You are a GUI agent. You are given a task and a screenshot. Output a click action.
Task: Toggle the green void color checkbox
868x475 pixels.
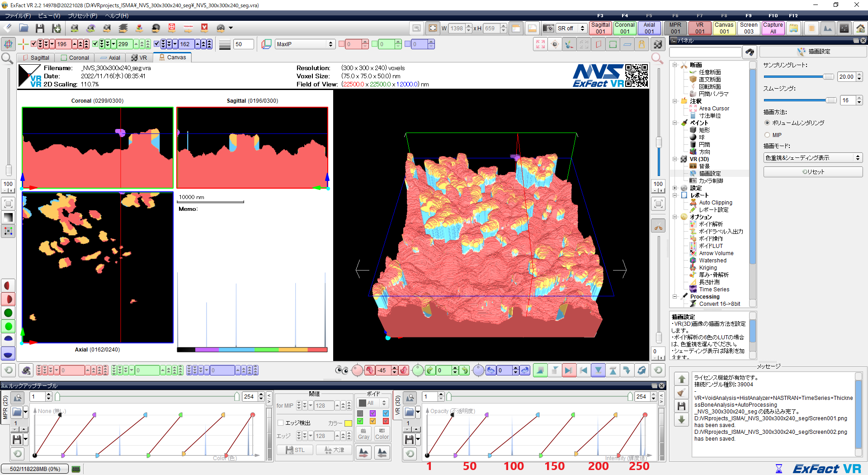point(360,421)
